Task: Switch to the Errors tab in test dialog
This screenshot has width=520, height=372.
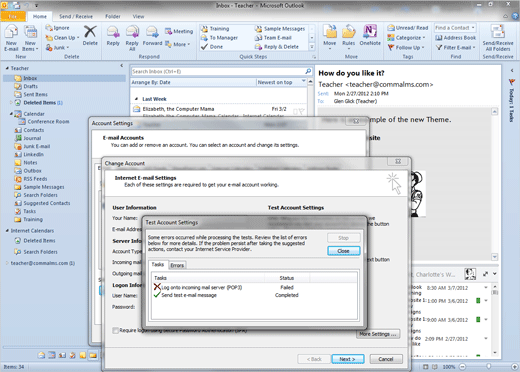Action: 177,265
